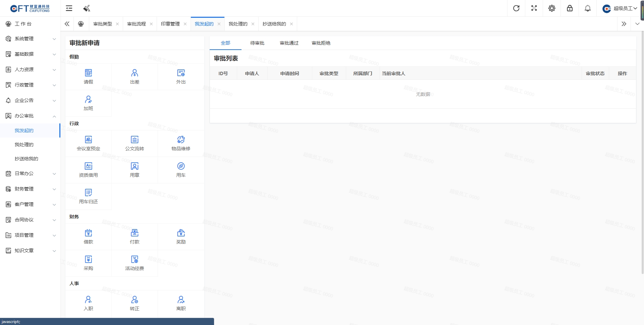The width and height of the screenshot is (644, 325).
Task: Select the 活动经费 activity funds request
Action: tap(135, 263)
